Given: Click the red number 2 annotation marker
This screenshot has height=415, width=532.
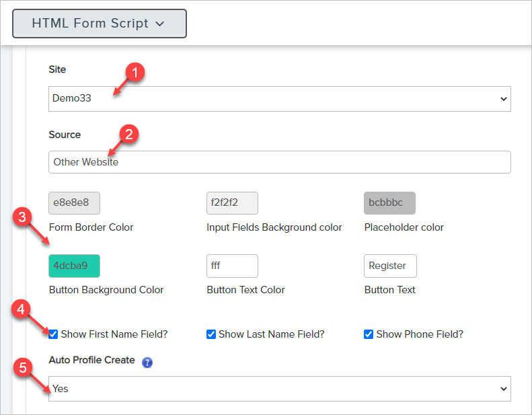Looking at the screenshot, I should tap(128, 134).
